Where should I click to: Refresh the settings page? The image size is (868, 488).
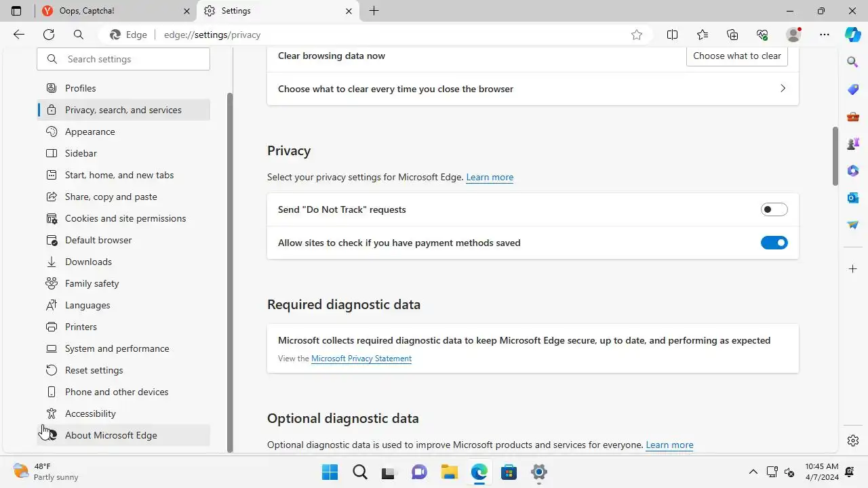49,35
